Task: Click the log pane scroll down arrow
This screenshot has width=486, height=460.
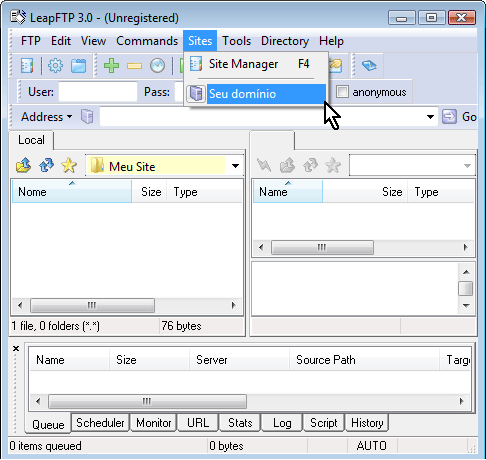Action: (466, 306)
